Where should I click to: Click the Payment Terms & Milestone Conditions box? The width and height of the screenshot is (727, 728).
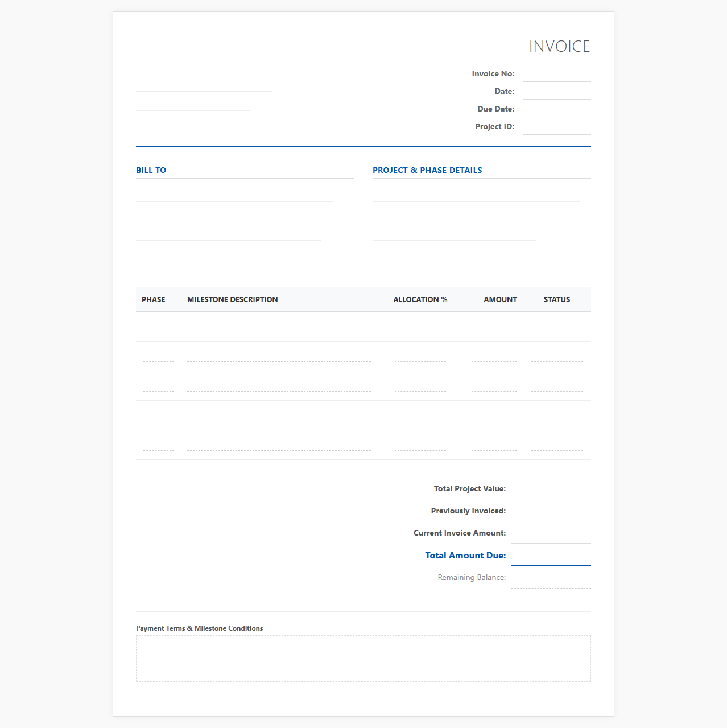(363, 659)
